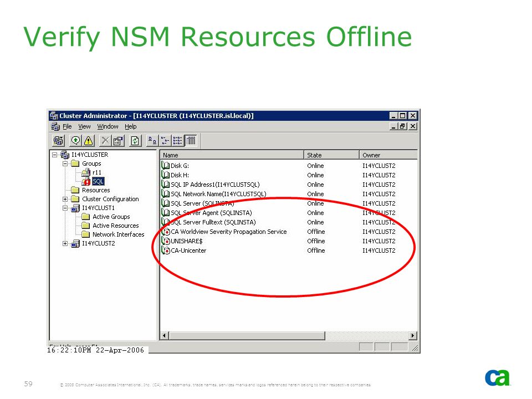
Task: Click the Refresh toolbar icon
Action: click(135, 140)
